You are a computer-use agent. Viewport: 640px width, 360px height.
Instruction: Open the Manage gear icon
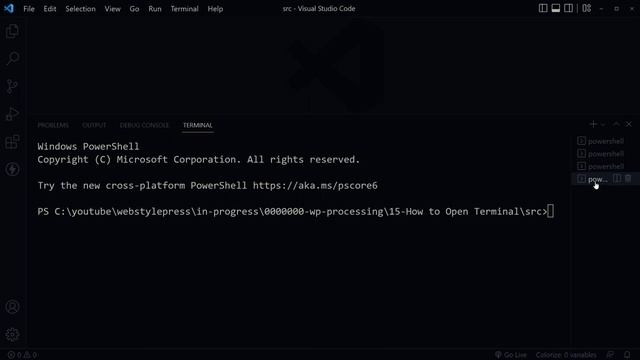[12, 335]
